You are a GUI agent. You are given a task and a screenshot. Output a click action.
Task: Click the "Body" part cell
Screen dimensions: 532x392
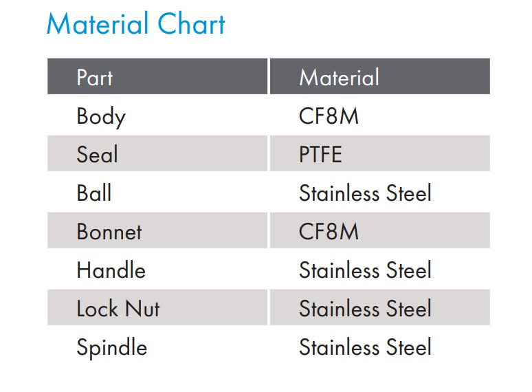101,116
